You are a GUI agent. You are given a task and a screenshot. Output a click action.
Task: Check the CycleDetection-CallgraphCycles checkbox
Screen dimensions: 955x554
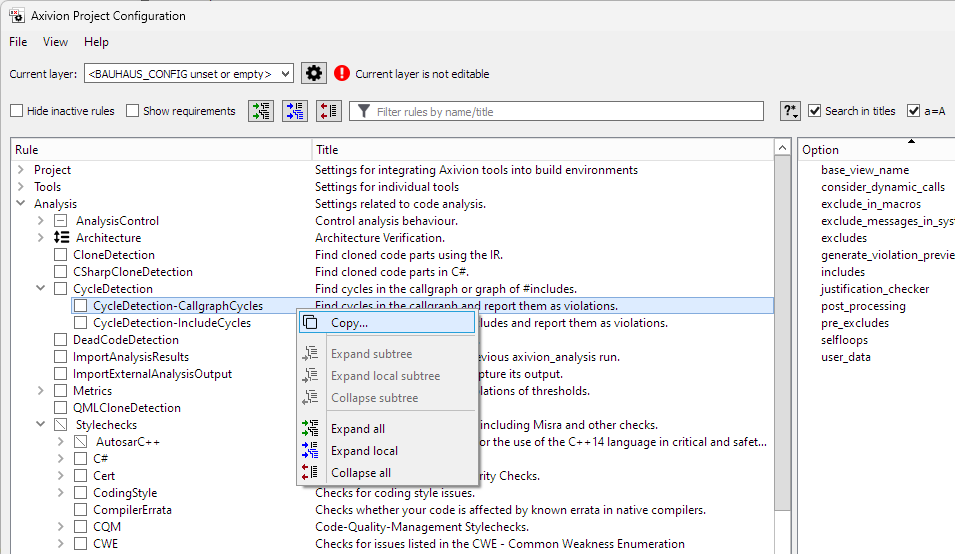click(x=80, y=306)
